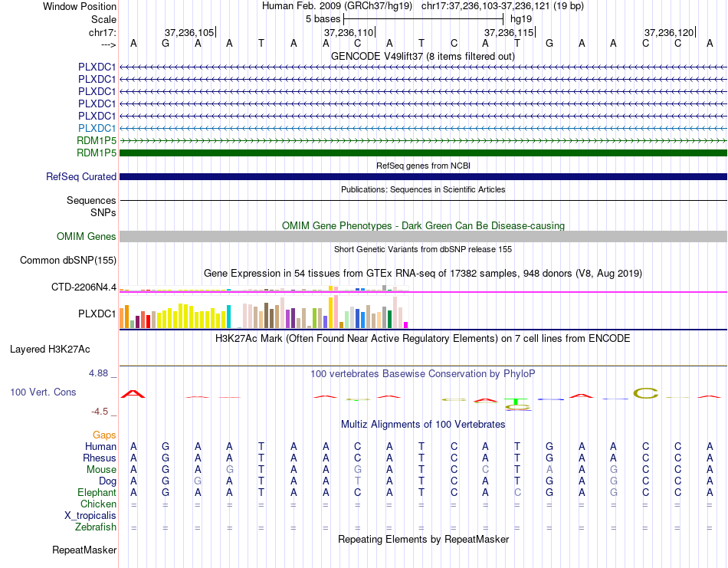Click the Common dbSNP(155) label

coord(67,260)
